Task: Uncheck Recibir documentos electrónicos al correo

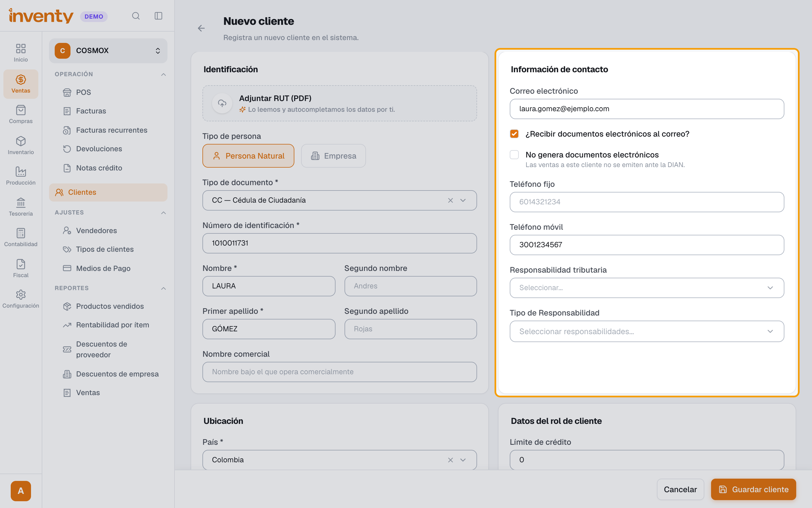Action: click(x=514, y=134)
